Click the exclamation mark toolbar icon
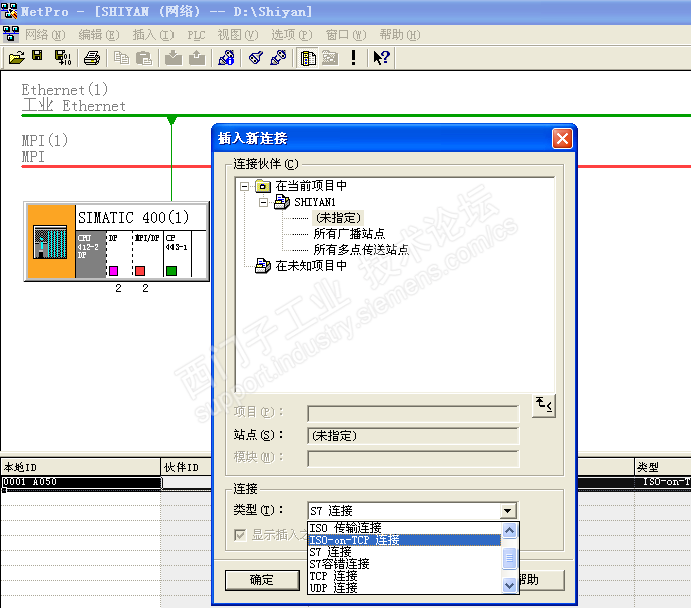Viewport: 692px width, 608px height. pyautogui.click(x=353, y=58)
